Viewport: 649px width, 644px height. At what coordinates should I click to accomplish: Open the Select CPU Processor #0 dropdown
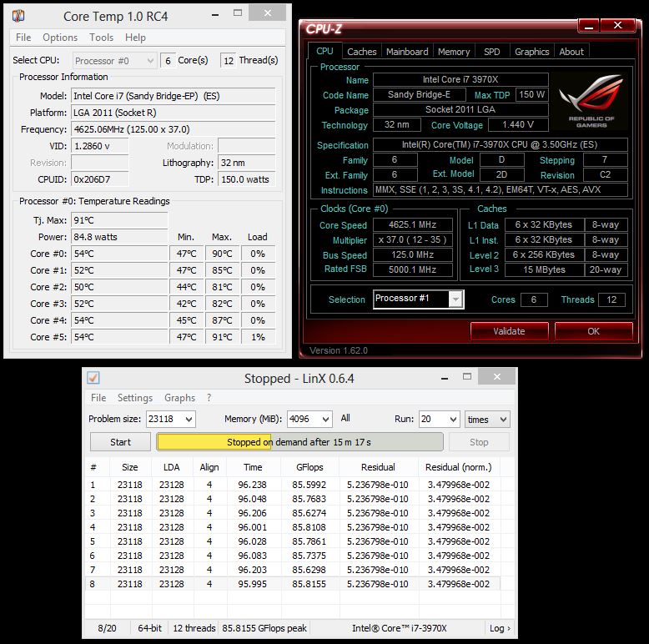115,61
